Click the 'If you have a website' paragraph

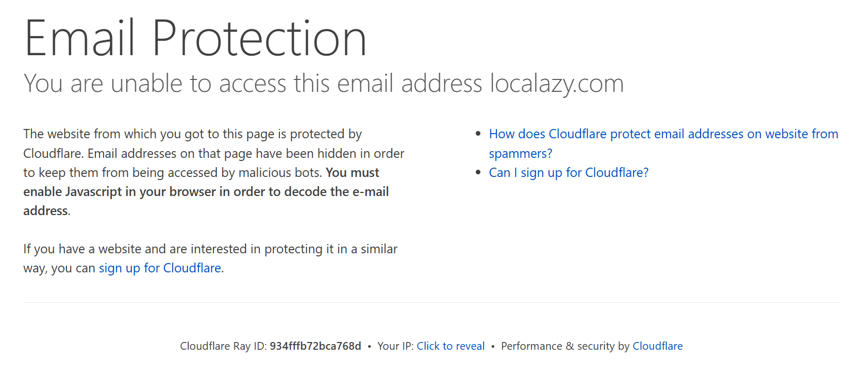pyautogui.click(x=210, y=258)
